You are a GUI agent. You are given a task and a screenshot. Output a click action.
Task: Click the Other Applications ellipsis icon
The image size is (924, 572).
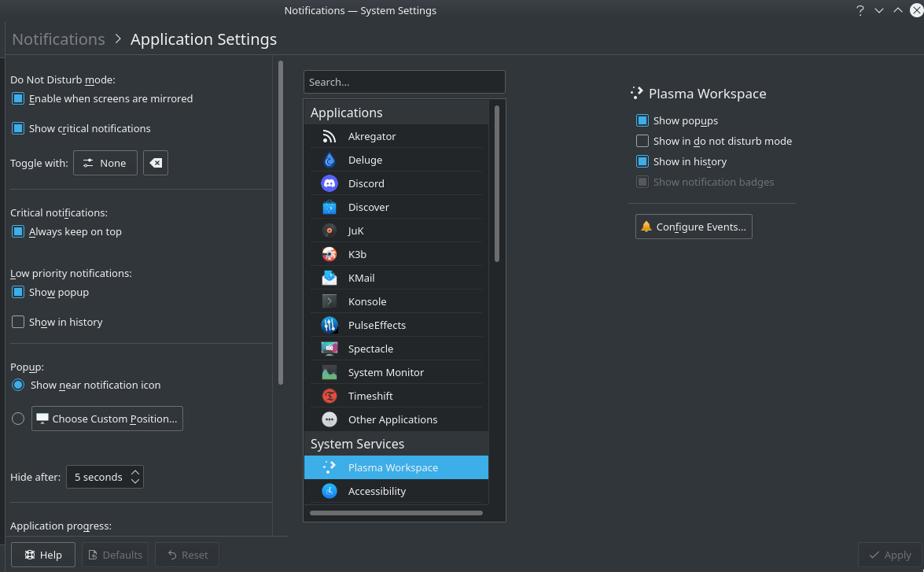(329, 419)
